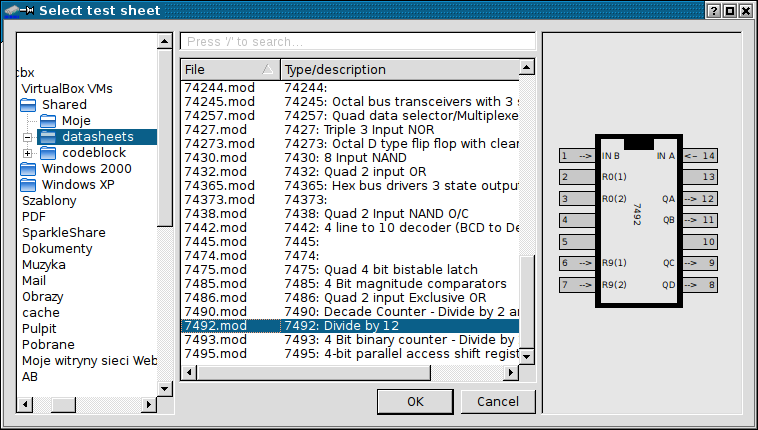
Task: Select 7493.mod in the file list
Action: [215, 340]
